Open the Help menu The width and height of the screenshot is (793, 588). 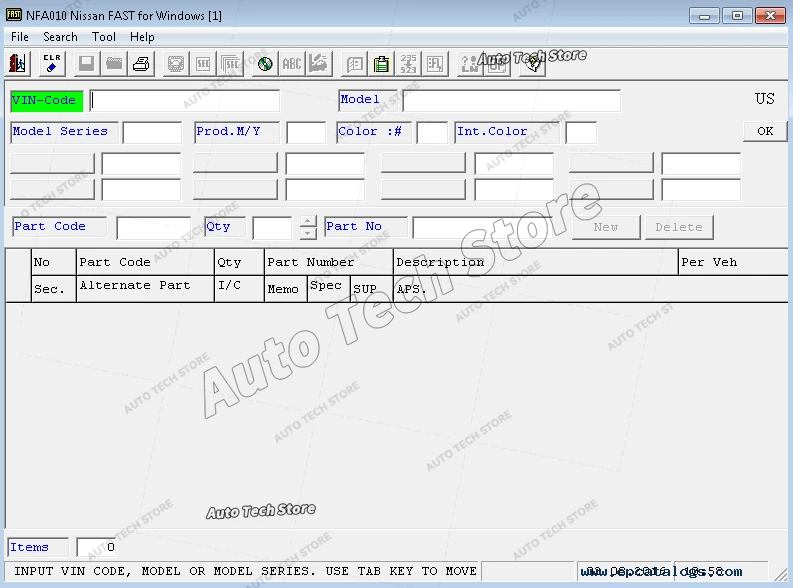click(x=142, y=37)
